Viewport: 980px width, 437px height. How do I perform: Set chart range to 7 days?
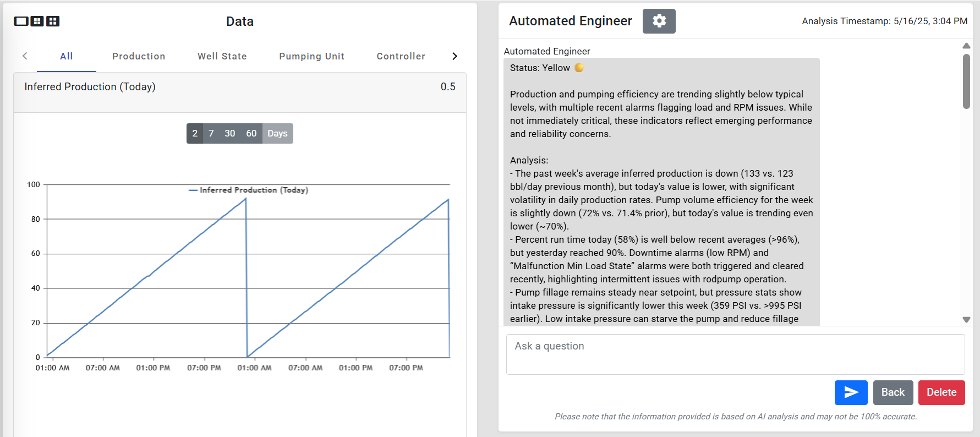click(x=211, y=133)
